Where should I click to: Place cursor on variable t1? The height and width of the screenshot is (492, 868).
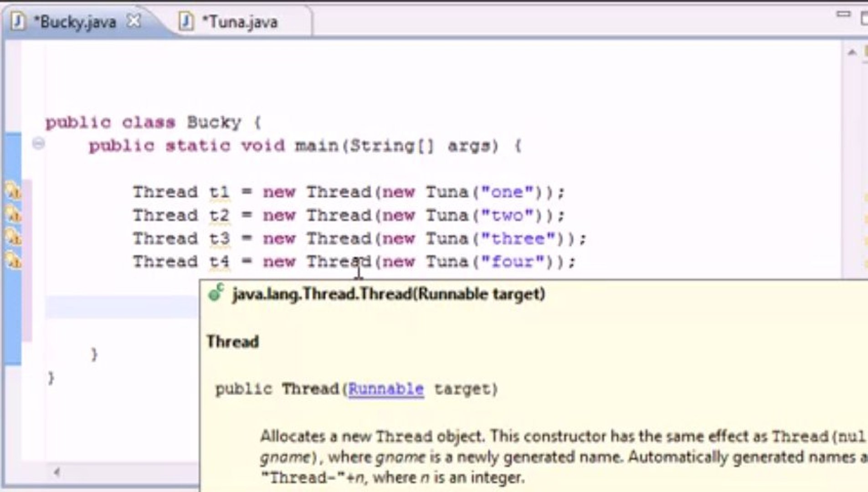[x=219, y=192]
